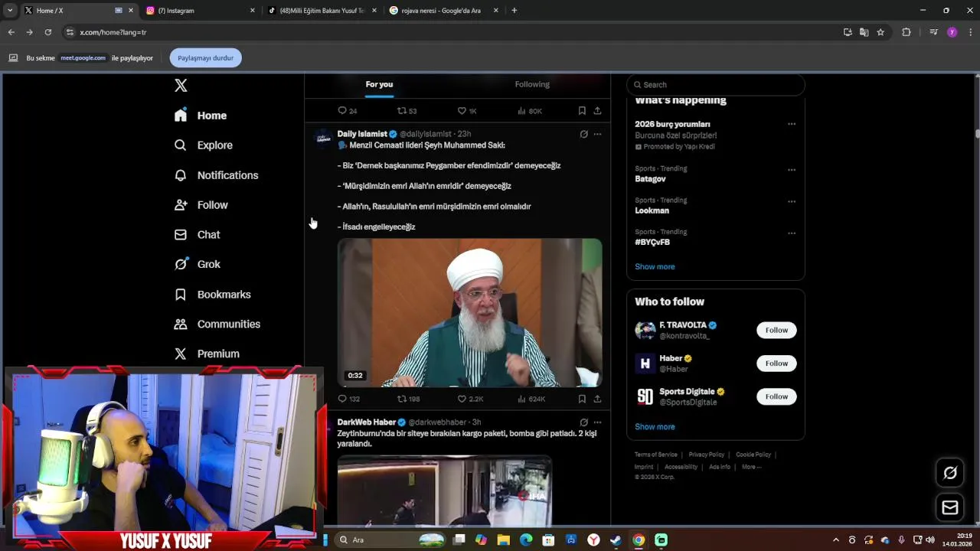Open options for the Lookman trend
Screen dimensions: 980x551
792,201
